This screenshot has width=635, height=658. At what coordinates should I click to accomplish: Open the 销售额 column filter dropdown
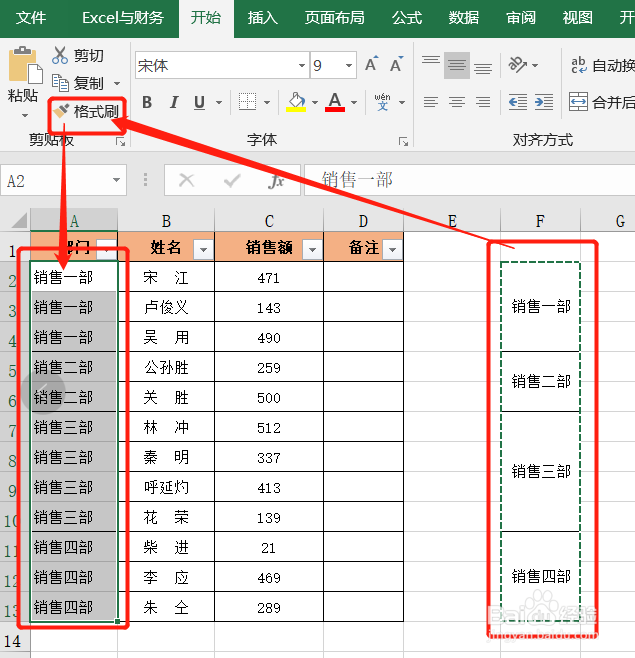click(312, 249)
